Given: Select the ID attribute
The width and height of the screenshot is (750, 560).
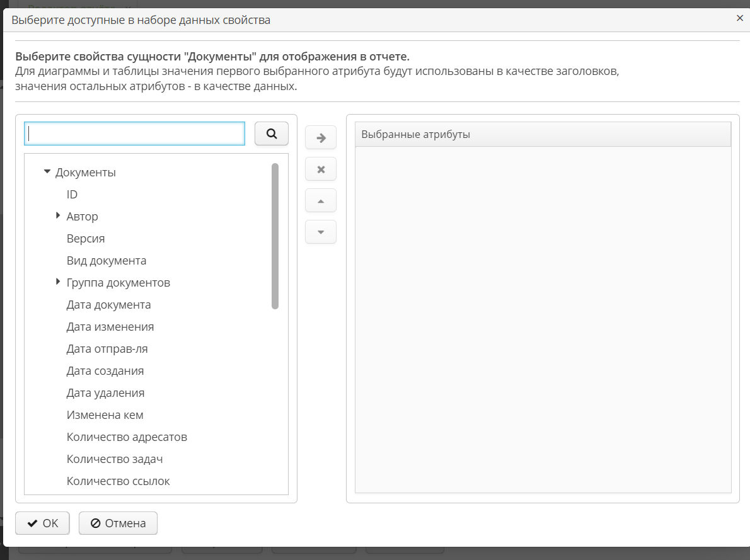Looking at the screenshot, I should coord(72,195).
